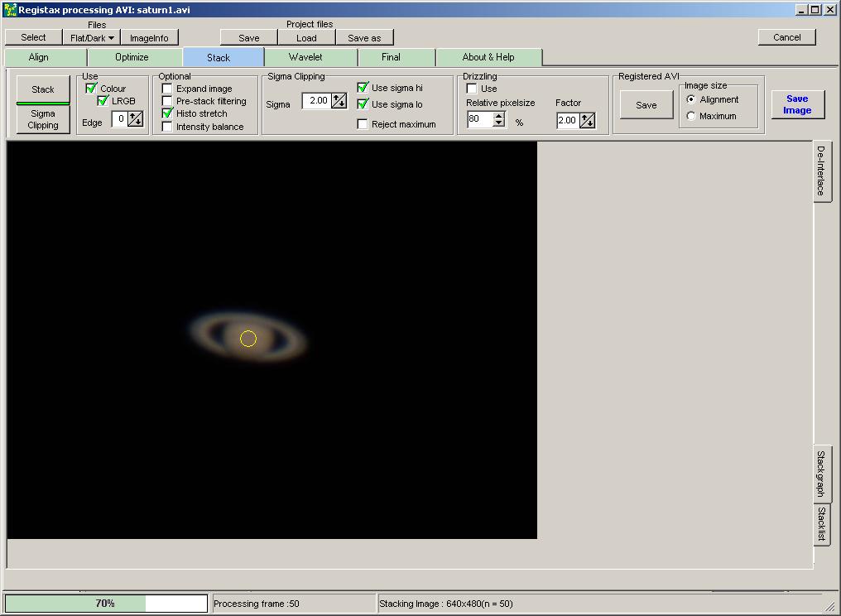Switch to the Align tab
The width and height of the screenshot is (841, 616).
39,57
